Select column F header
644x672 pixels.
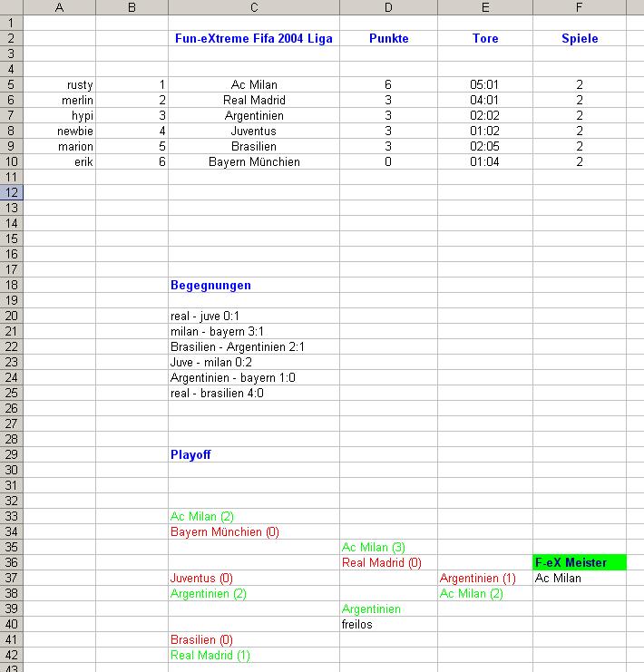coord(580,7)
